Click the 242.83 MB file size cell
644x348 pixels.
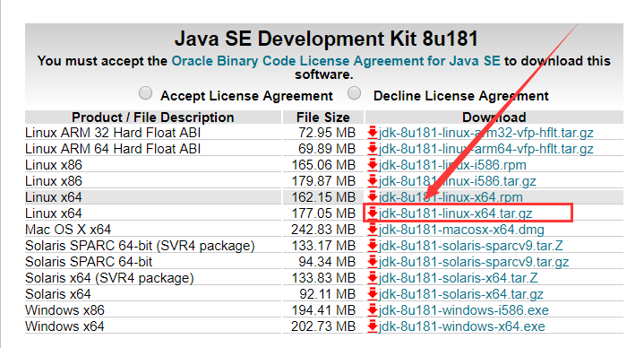tap(323, 229)
